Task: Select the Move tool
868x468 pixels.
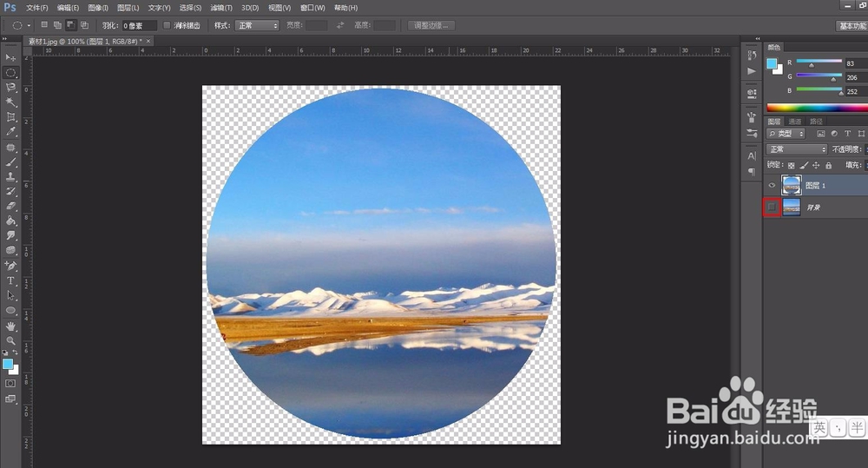Action: (x=10, y=57)
